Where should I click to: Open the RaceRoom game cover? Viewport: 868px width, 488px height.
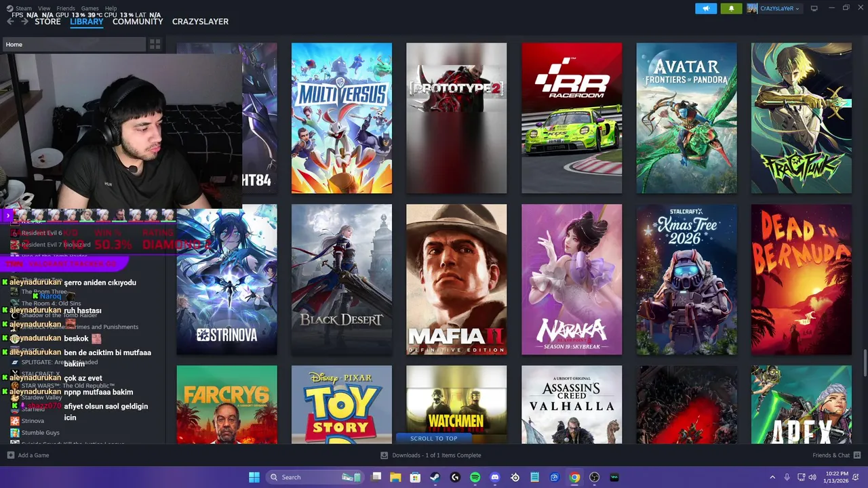tap(572, 118)
